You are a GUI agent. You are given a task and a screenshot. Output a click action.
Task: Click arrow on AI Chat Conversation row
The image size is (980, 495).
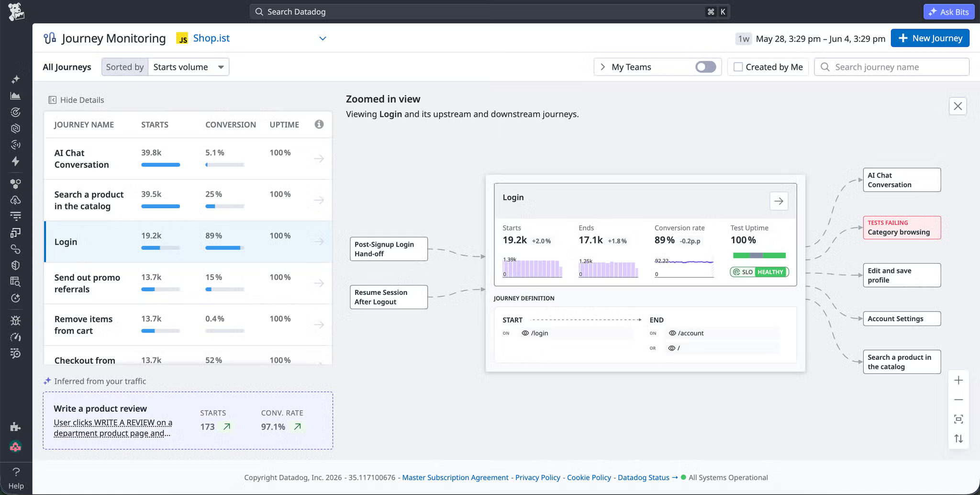319,158
